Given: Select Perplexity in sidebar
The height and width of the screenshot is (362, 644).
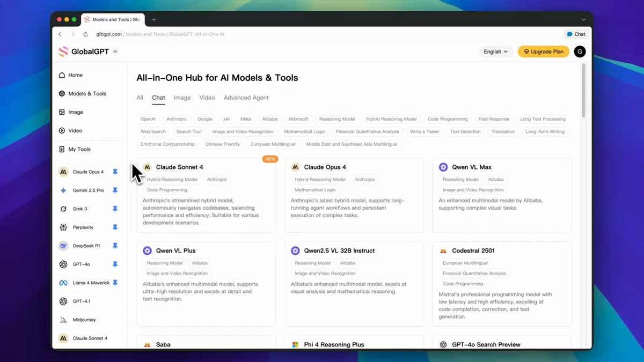Looking at the screenshot, I should (83, 227).
